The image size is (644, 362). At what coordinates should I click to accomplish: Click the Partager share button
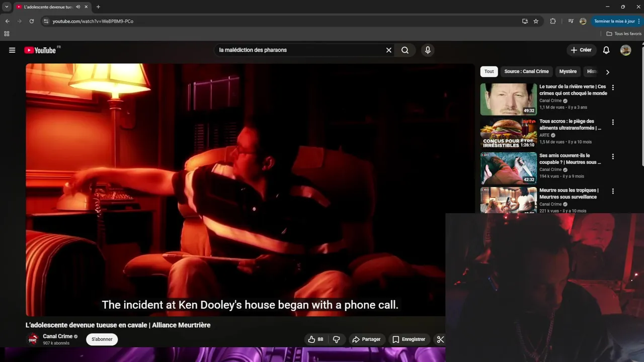coord(366,339)
